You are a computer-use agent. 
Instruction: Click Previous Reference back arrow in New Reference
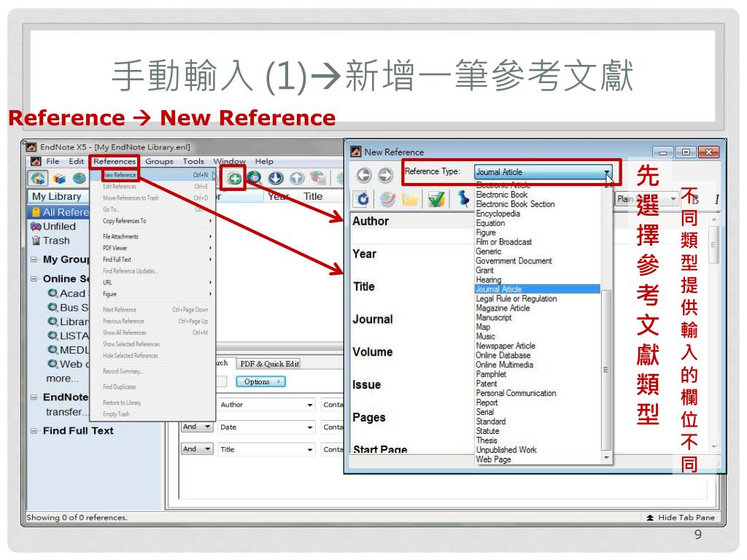pyautogui.click(x=364, y=175)
